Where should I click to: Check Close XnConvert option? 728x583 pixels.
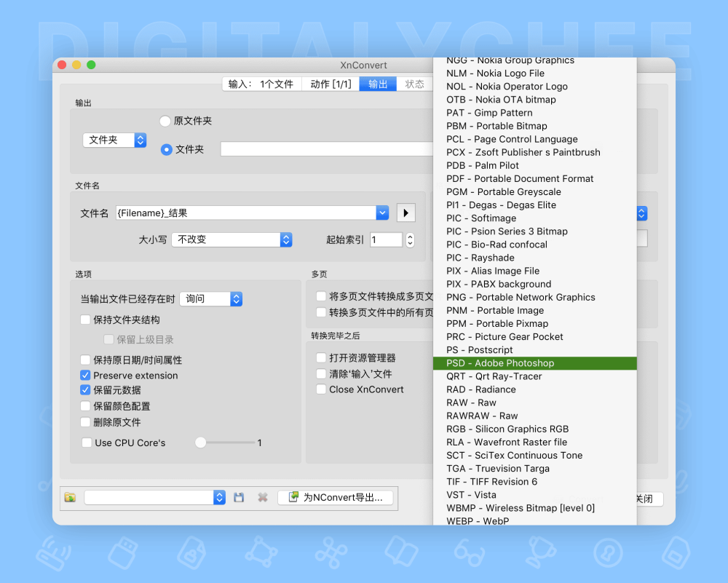click(x=321, y=389)
